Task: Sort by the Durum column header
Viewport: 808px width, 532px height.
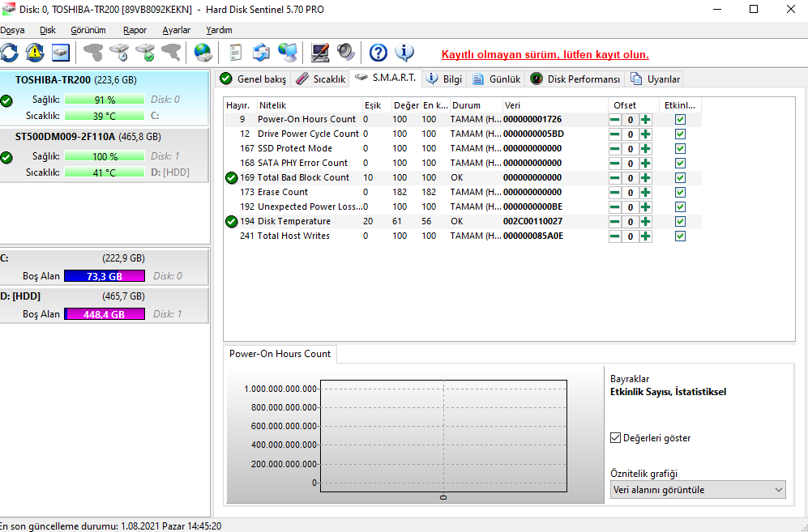Action: 477,105
